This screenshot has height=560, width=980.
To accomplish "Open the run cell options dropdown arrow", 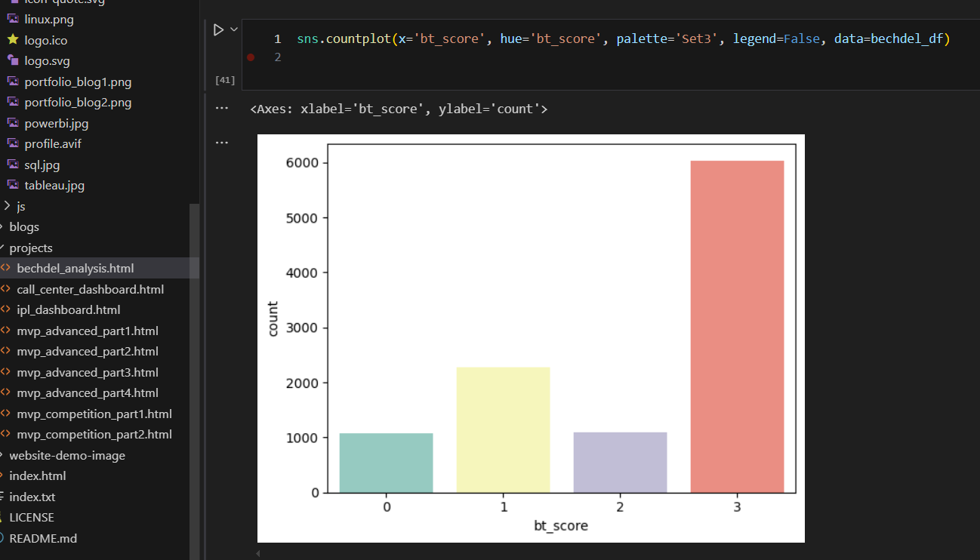I will click(x=234, y=29).
